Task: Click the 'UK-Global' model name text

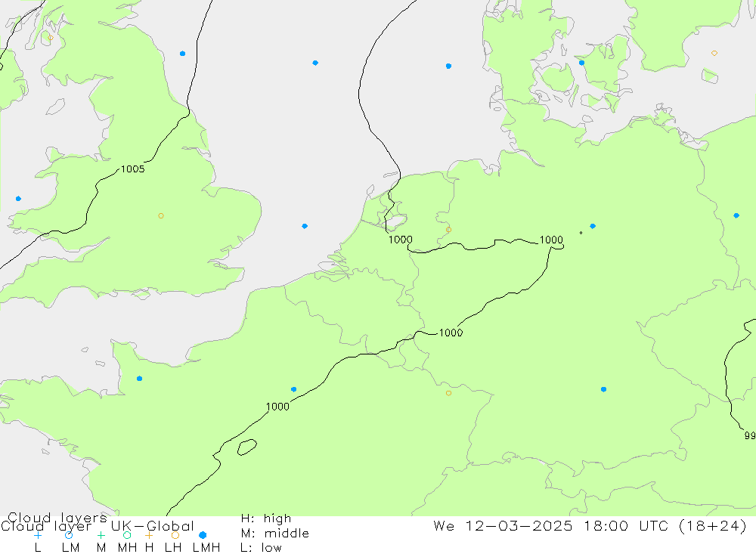Action: point(153,525)
